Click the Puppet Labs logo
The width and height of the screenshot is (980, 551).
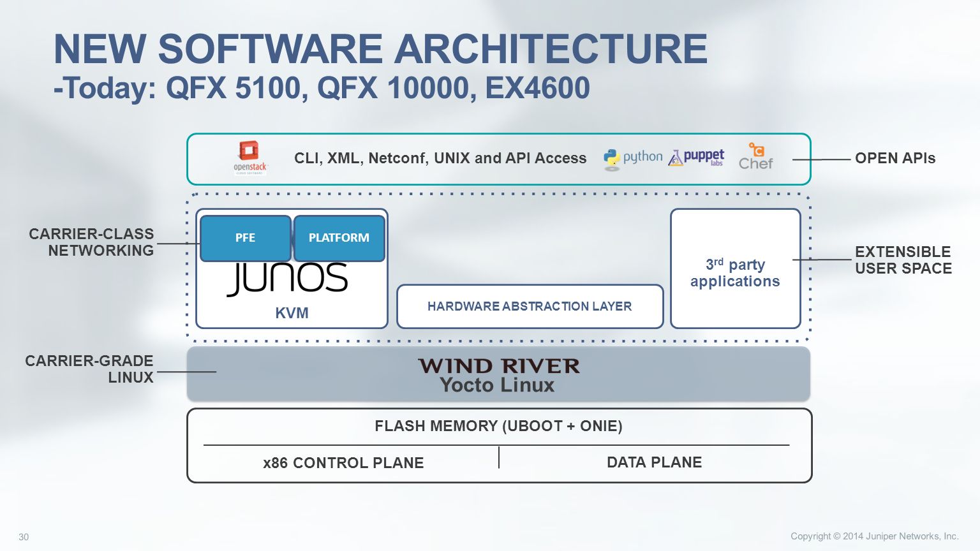click(696, 158)
